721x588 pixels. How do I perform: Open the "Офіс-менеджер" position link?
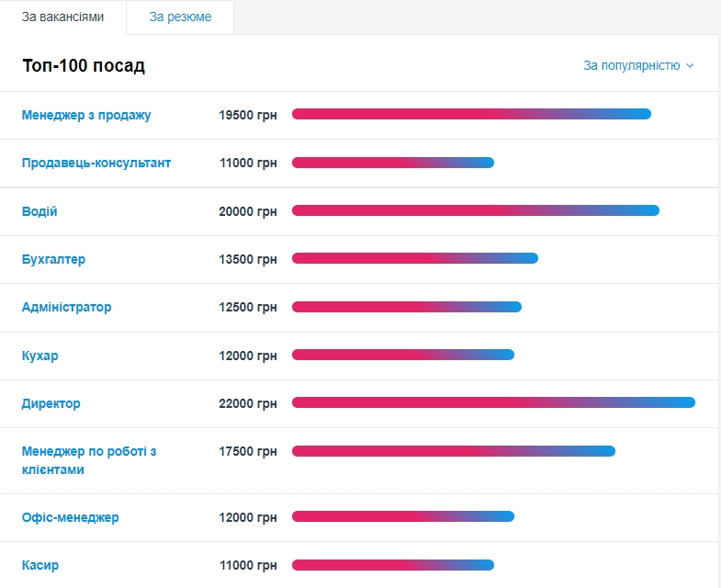click(x=70, y=517)
